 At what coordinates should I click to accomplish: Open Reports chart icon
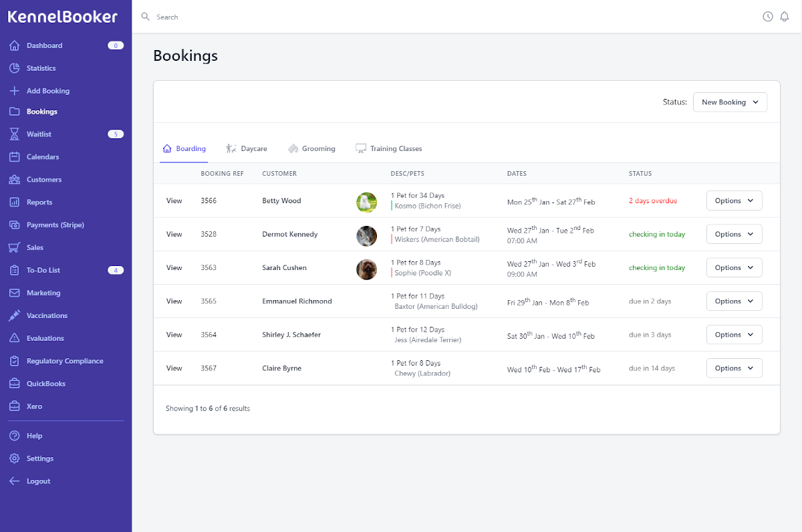pos(15,203)
